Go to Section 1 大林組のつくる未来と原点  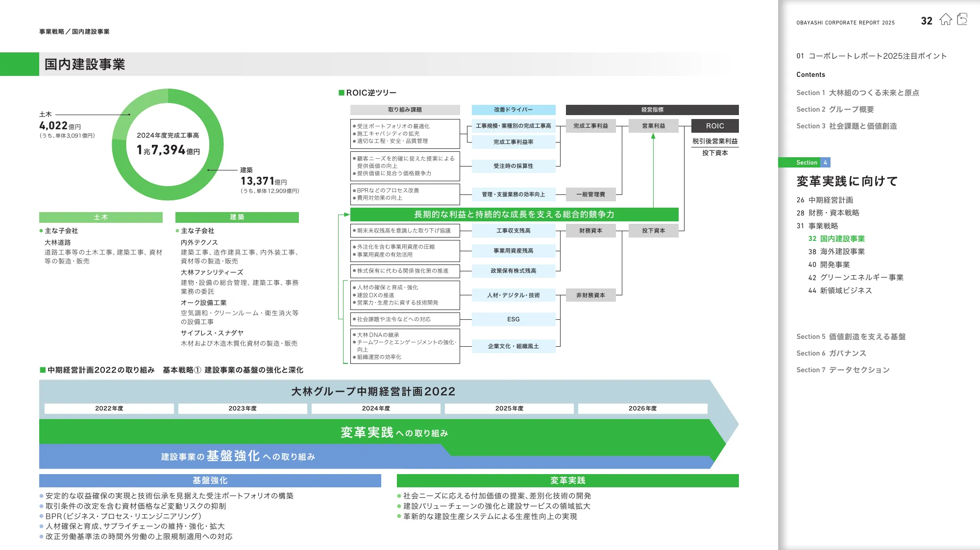[857, 93]
